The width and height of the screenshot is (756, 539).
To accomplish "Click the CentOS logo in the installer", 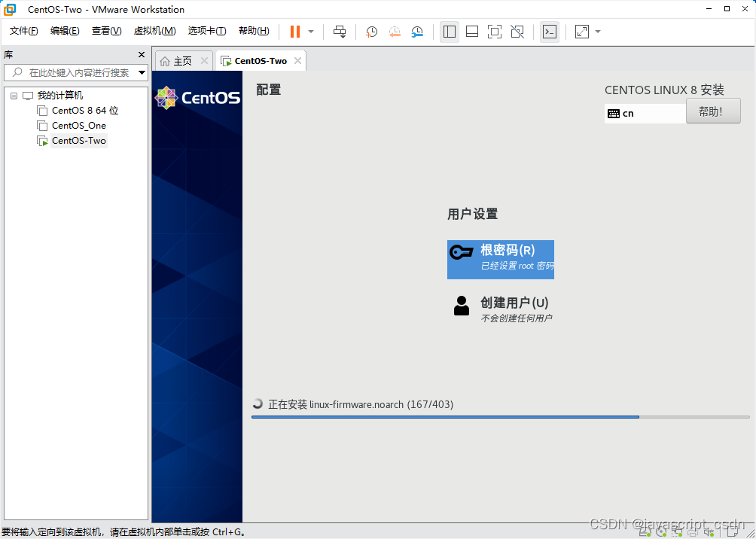I will tap(198, 98).
